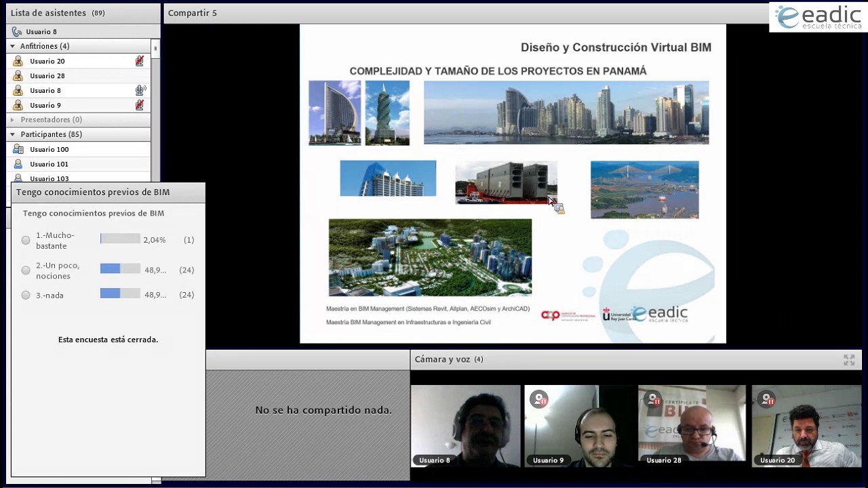The image size is (868, 488).
Task: Click the result bar for Un poco, nociones
Action: point(120,269)
